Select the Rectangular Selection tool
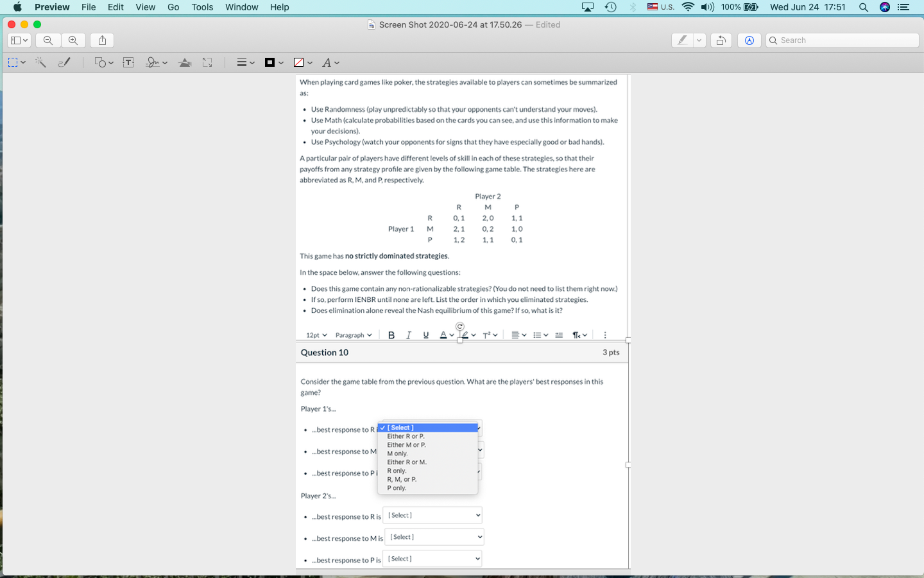Image resolution: width=924 pixels, height=578 pixels. tap(14, 62)
